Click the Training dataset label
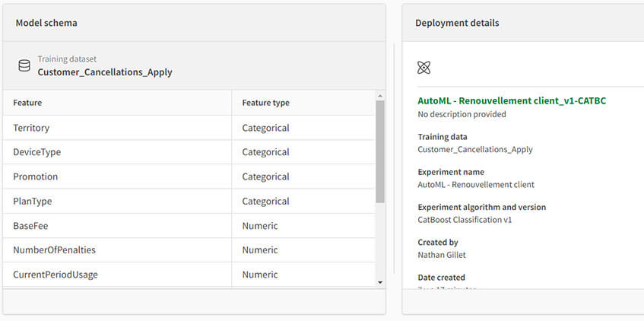This screenshot has height=321, width=644. pos(68,59)
